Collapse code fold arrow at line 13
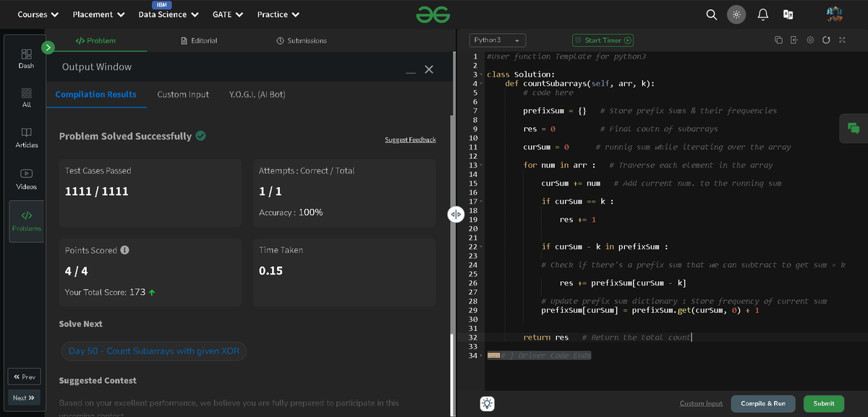Screen dimensions: 868x417 pos(482,165)
